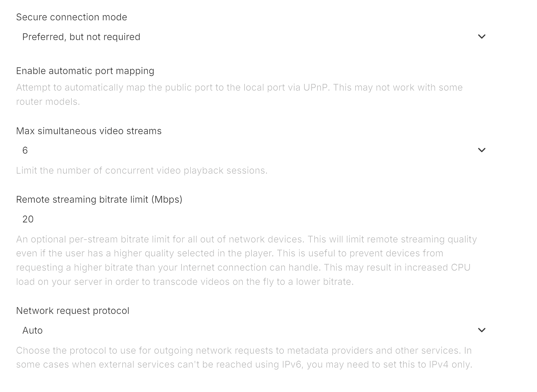537x392 pixels.
Task: Click the Max simultaneous video streams label
Action: pos(89,131)
